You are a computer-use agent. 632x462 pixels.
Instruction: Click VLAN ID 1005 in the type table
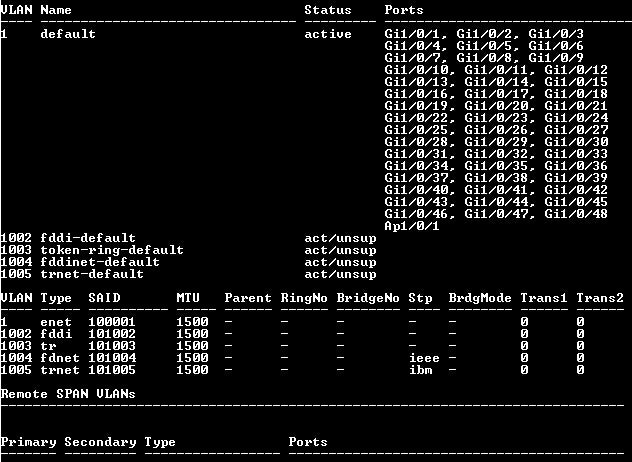click(16, 370)
